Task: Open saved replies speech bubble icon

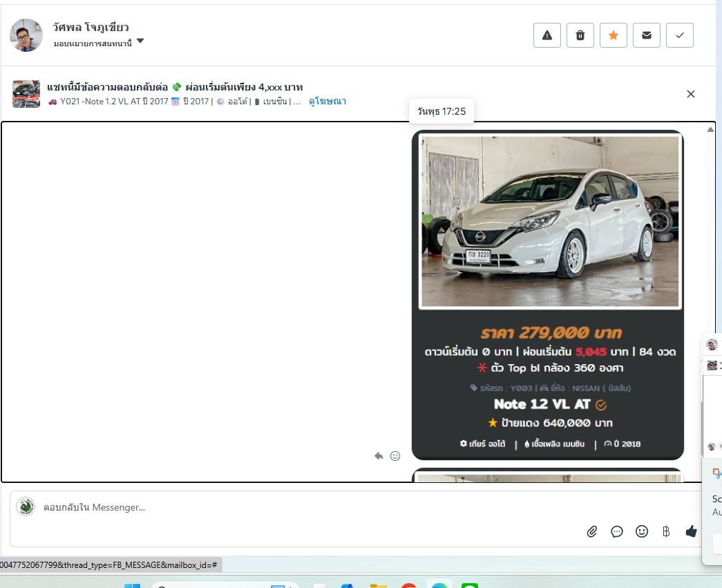Action: point(617,531)
